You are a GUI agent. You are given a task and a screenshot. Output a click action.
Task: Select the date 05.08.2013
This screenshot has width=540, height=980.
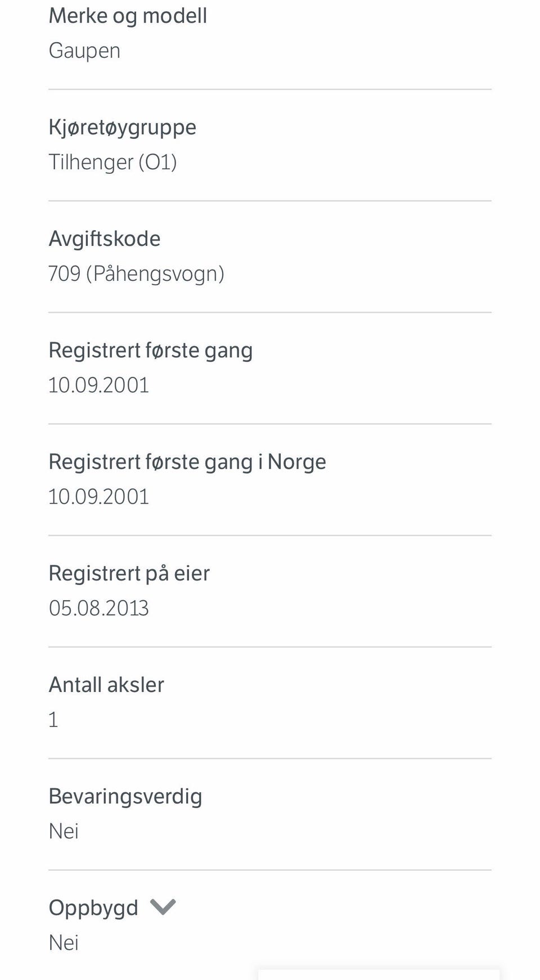point(98,608)
